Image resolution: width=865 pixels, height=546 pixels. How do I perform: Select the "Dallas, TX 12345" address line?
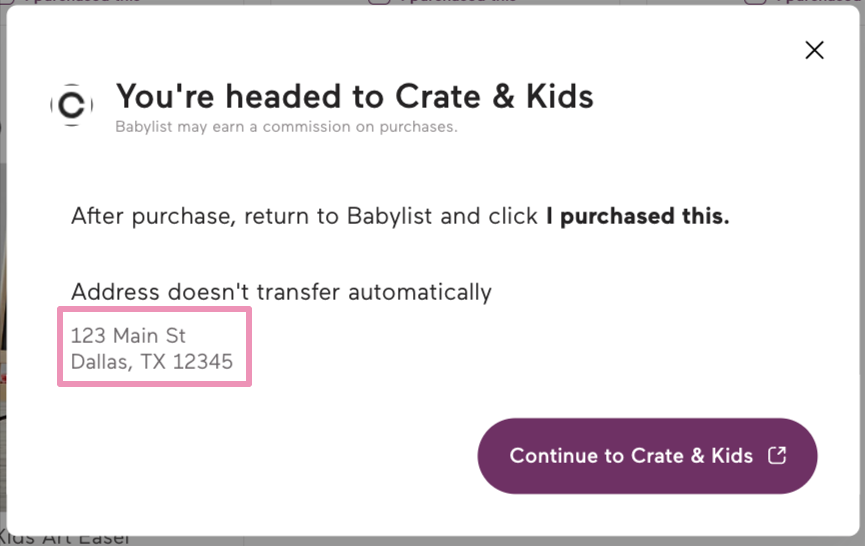(152, 362)
